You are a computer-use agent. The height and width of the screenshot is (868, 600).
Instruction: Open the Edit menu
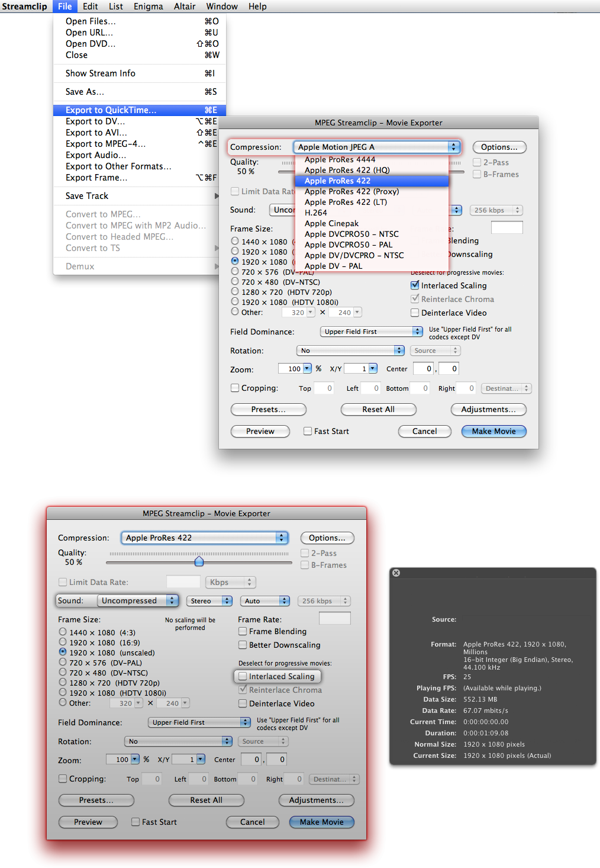click(91, 6)
